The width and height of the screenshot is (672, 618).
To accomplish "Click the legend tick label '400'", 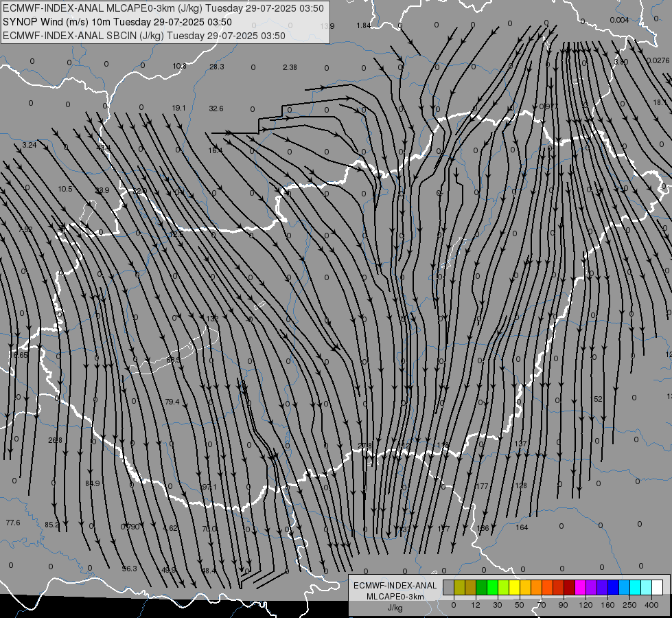I will tap(651, 605).
